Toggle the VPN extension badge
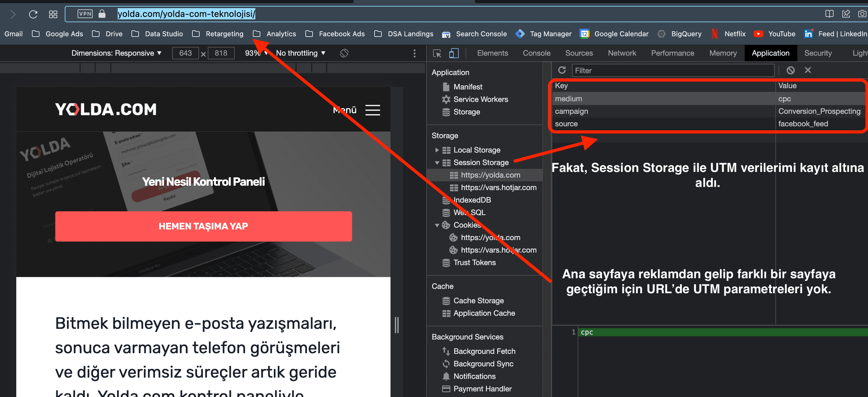This screenshot has height=397, width=868. pyautogui.click(x=85, y=14)
